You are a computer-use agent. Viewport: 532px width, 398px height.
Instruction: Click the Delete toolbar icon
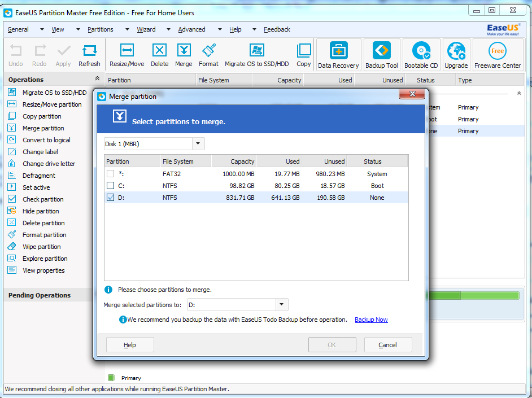[x=159, y=55]
